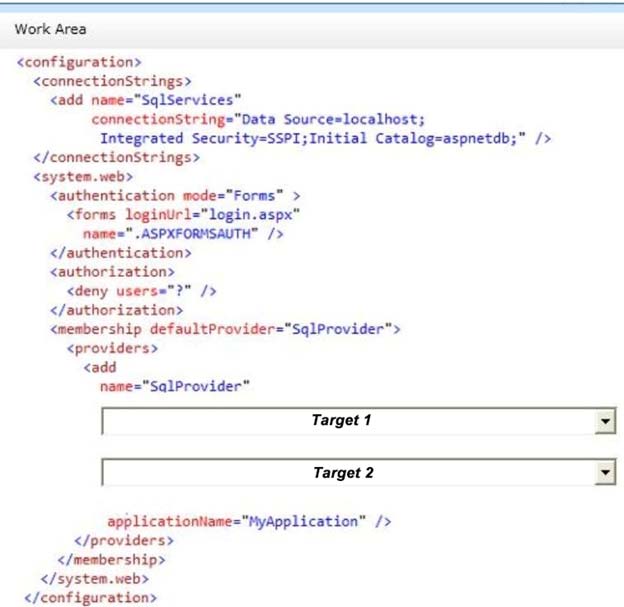The height and width of the screenshot is (607, 624).
Task: Click the forms loginUrl="login.aspx" line
Action: tap(183, 215)
